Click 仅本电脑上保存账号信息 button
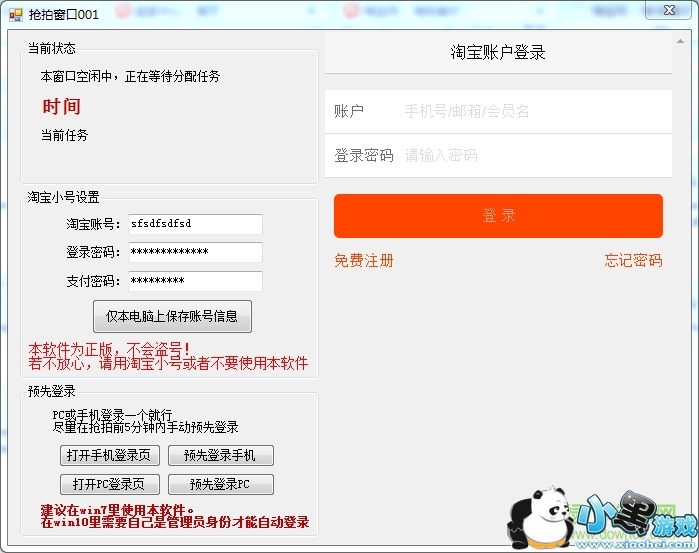This screenshot has height=553, width=699. click(x=172, y=317)
